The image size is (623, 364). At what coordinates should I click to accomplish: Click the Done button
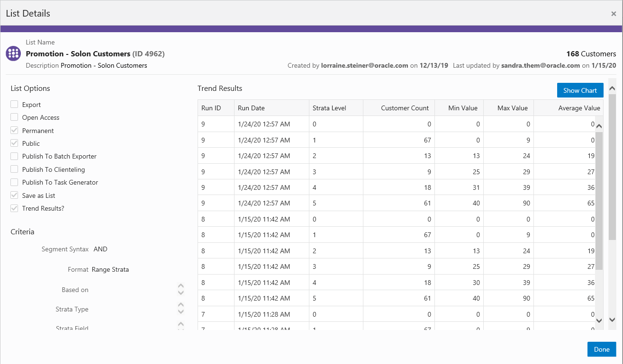602,349
